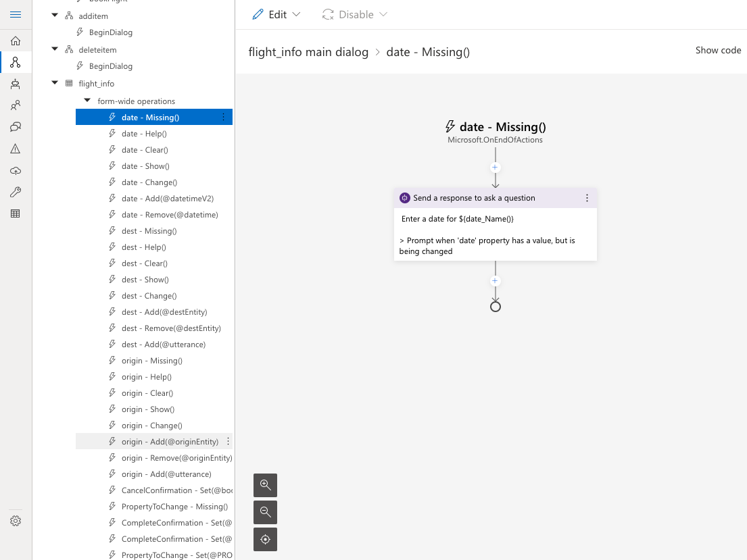Open the hamburger menu at top left
Screen dimensions: 747x560
tap(16, 14)
